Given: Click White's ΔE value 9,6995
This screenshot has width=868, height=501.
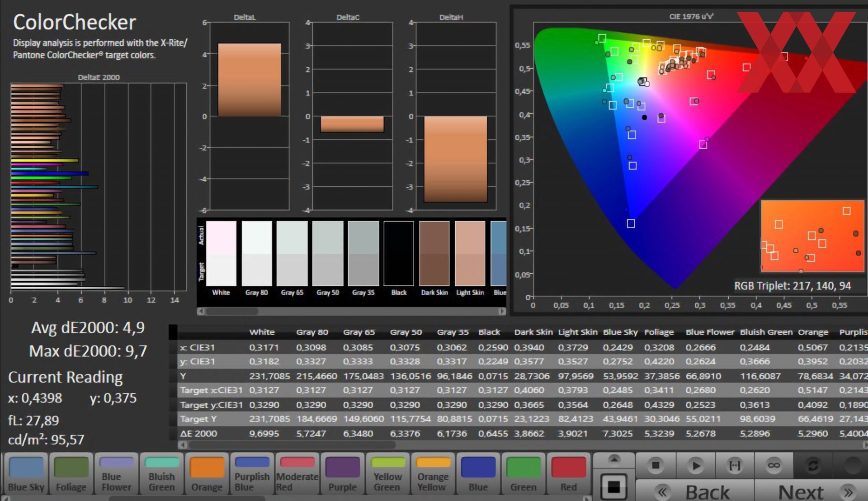Looking at the screenshot, I should 264,434.
